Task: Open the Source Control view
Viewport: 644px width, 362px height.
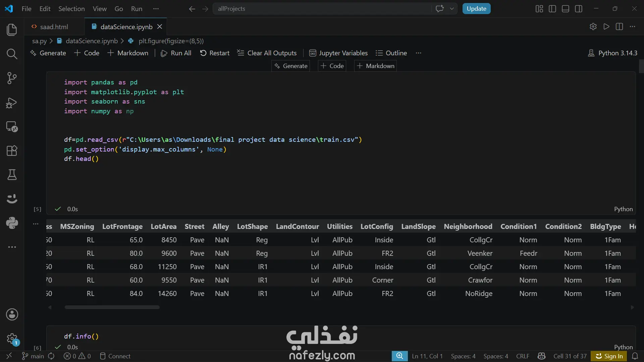Action: (x=12, y=78)
